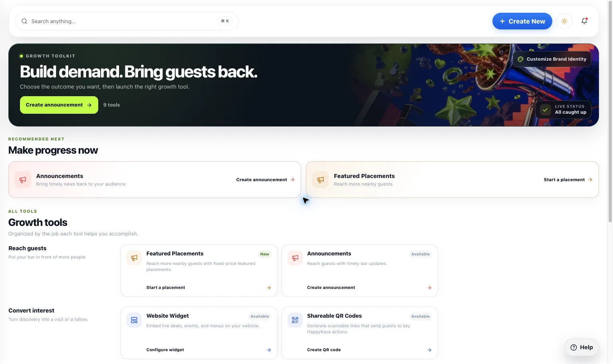Open the Help button
The width and height of the screenshot is (613, 364).
click(581, 347)
